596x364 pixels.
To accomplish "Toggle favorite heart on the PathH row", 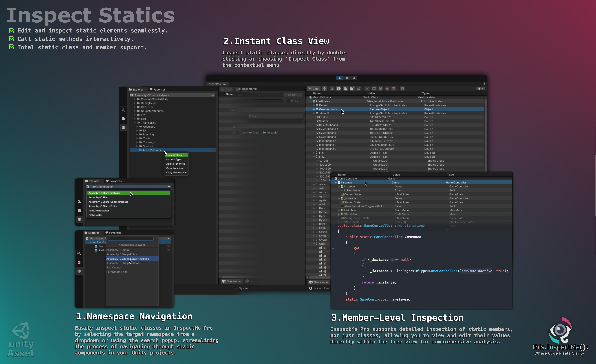I will pos(169,250).
